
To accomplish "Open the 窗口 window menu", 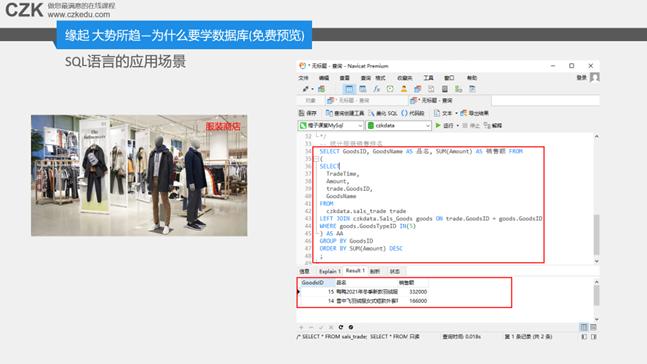I will click(449, 78).
